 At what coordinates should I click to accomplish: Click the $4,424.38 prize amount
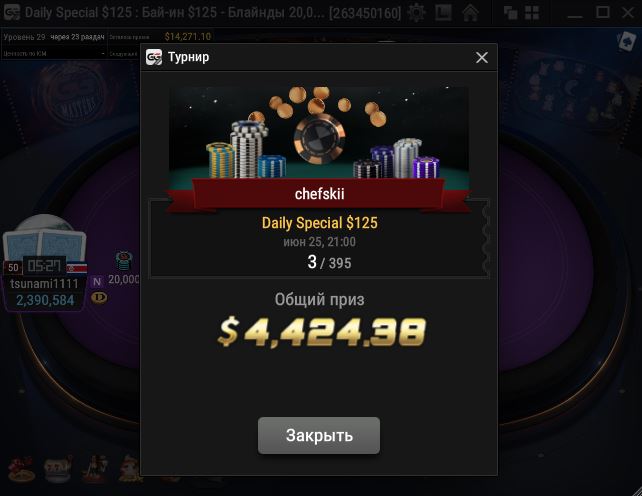click(322, 332)
